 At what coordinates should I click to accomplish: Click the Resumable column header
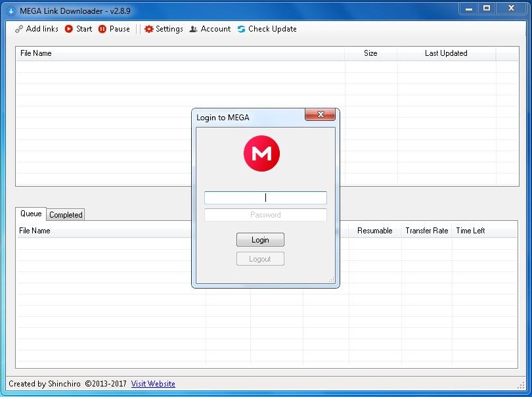375,231
